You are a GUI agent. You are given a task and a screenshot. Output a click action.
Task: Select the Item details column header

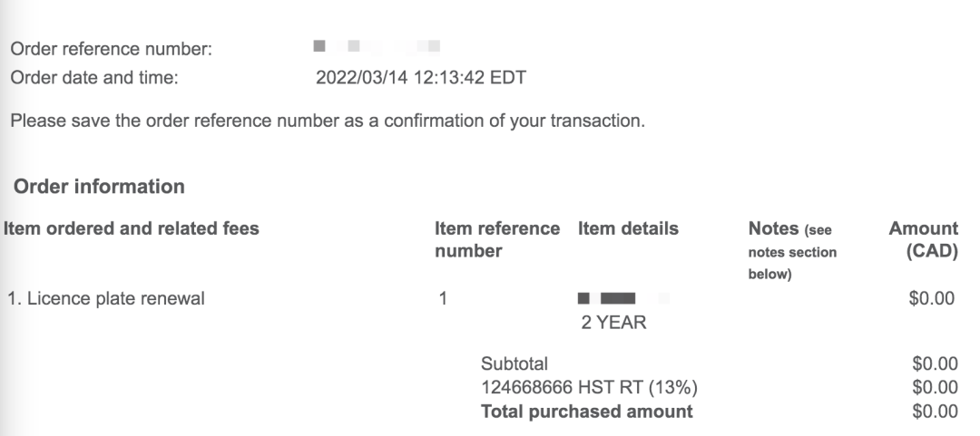pyautogui.click(x=628, y=229)
